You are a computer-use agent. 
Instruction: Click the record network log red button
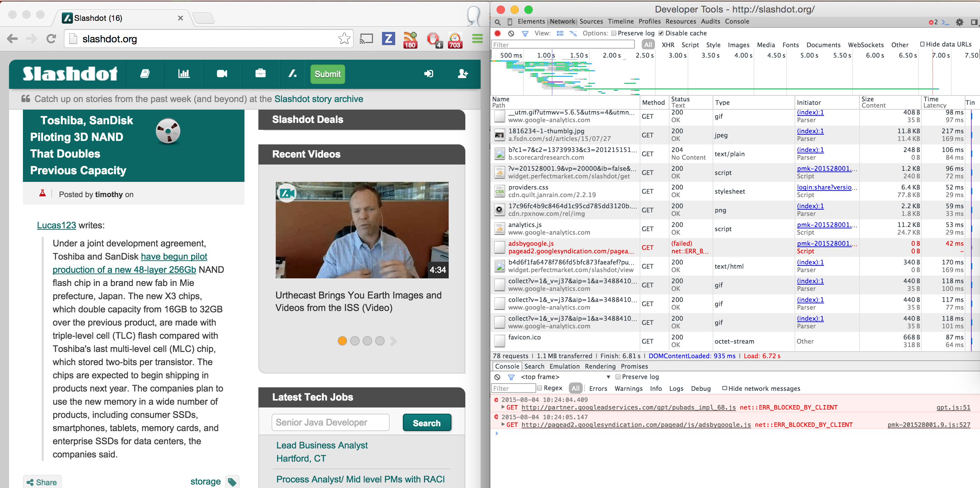coord(497,33)
